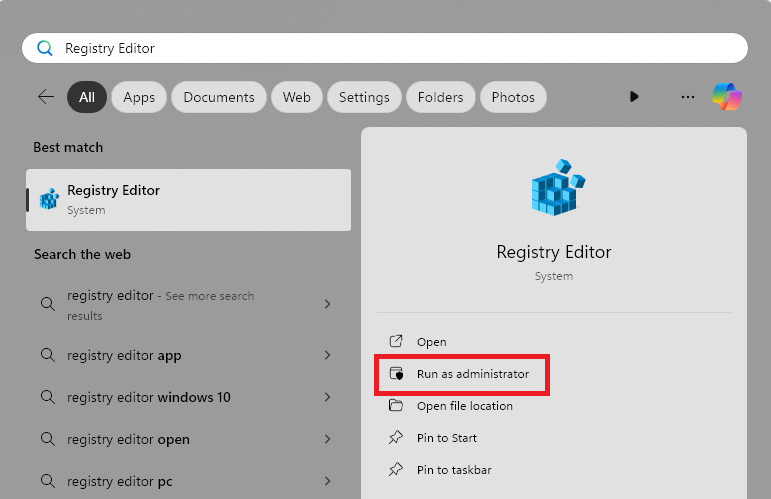Viewport: 771px width, 499px height.
Task: Click the pin icon beside Pin to Start
Action: [x=396, y=438]
